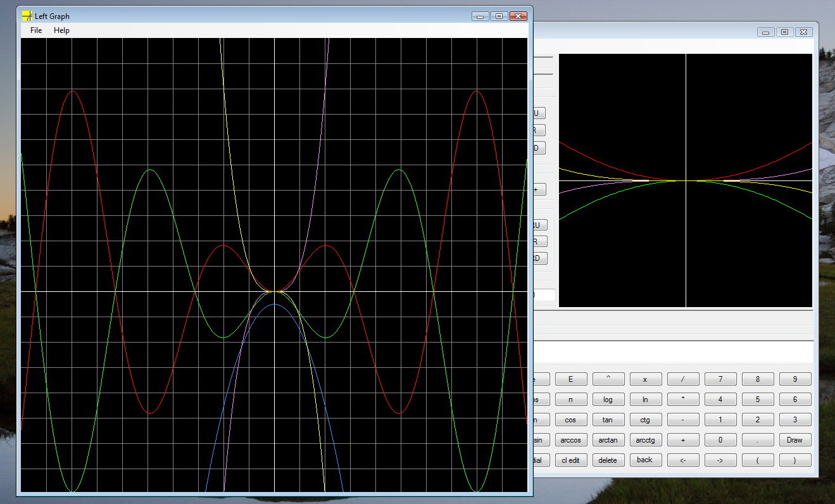Close the background calculator window
This screenshot has height=504, width=835.
point(803,32)
